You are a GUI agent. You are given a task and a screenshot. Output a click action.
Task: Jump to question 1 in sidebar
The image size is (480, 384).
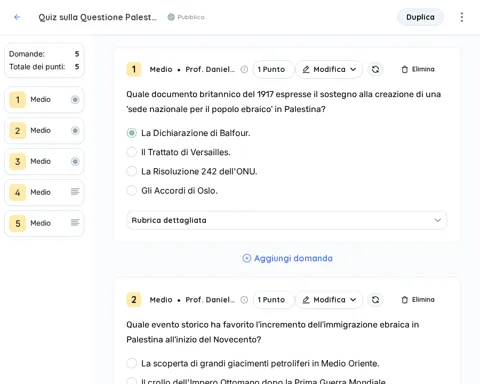44,99
